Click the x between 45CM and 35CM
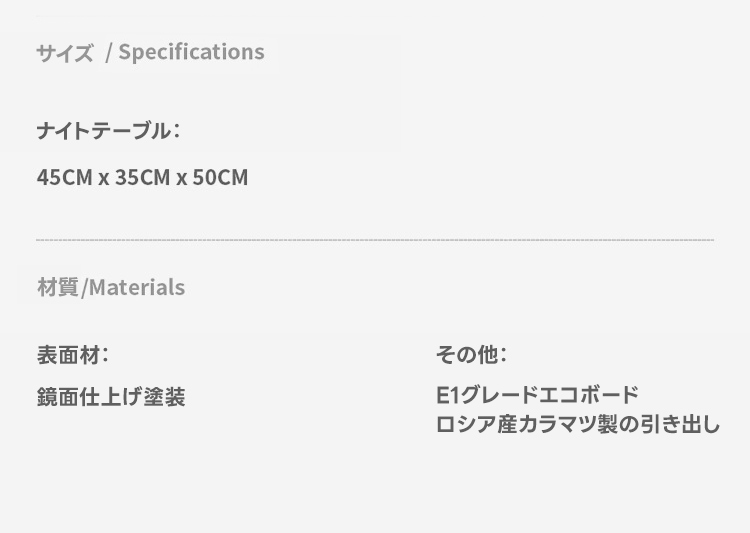The height and width of the screenshot is (533, 750). coord(103,179)
